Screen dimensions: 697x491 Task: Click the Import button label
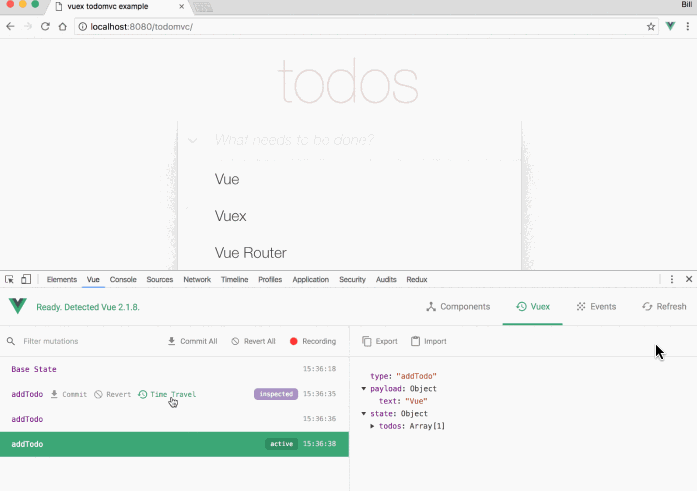tap(435, 341)
